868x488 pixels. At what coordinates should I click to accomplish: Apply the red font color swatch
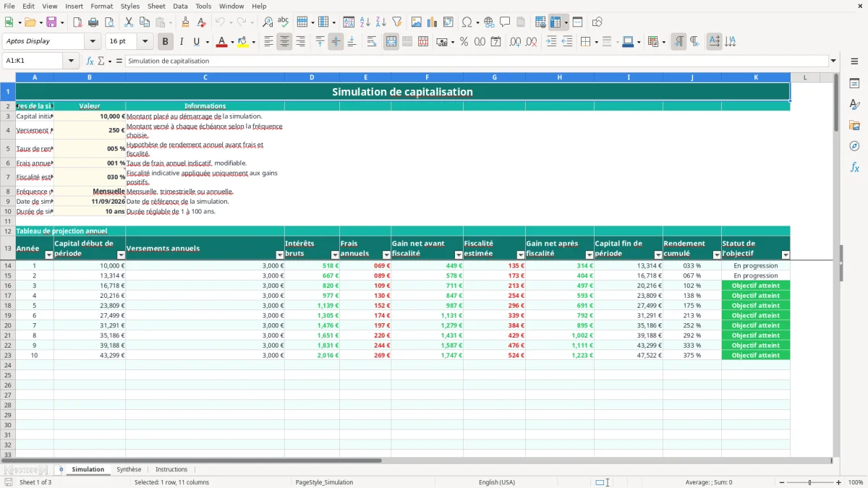(x=221, y=42)
